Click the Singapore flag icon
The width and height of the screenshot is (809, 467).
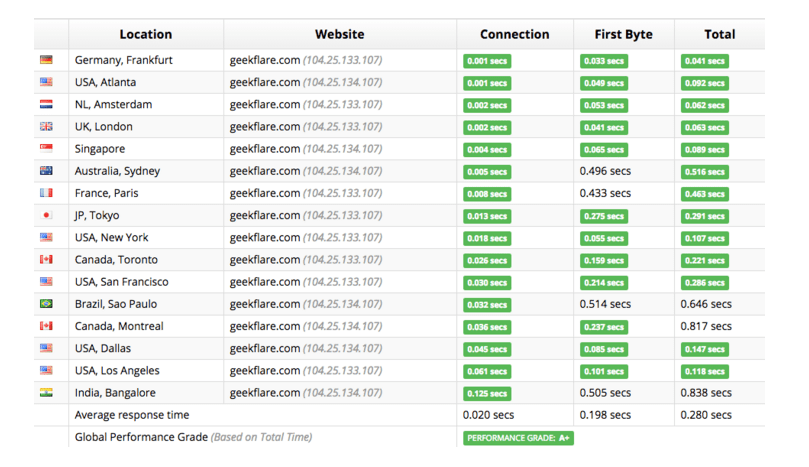click(46, 149)
